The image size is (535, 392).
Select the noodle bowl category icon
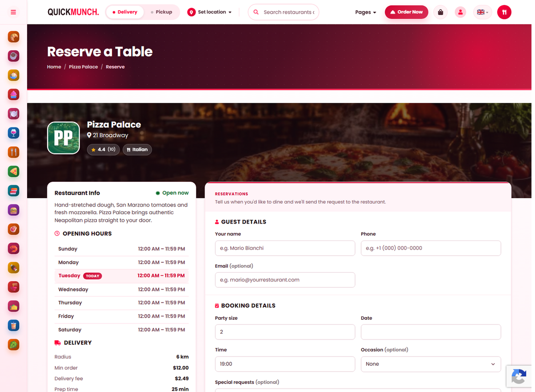(13, 287)
